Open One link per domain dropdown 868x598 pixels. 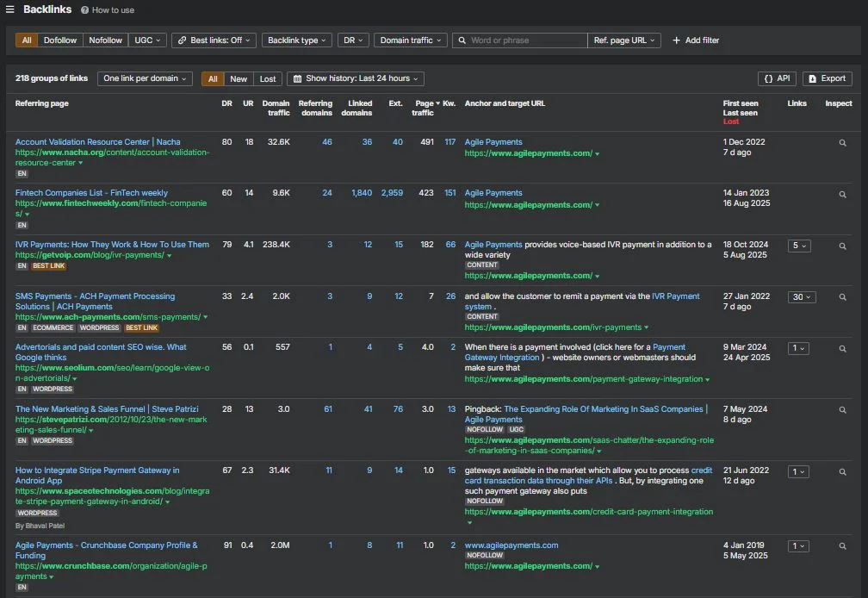pos(145,78)
